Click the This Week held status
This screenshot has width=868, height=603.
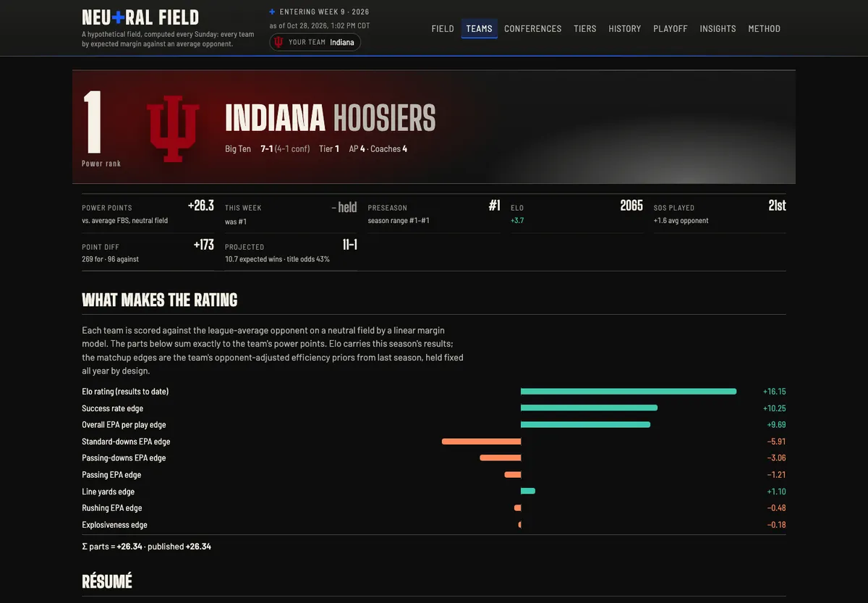[x=344, y=207]
